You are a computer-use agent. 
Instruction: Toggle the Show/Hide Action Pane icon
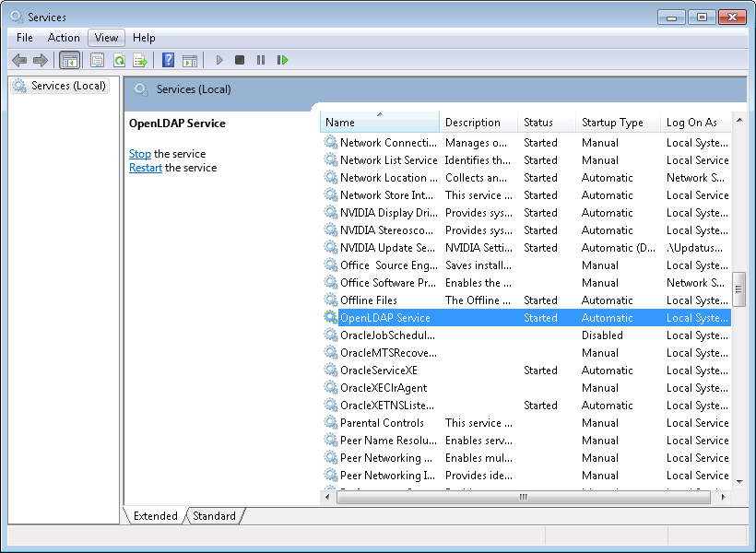click(190, 60)
